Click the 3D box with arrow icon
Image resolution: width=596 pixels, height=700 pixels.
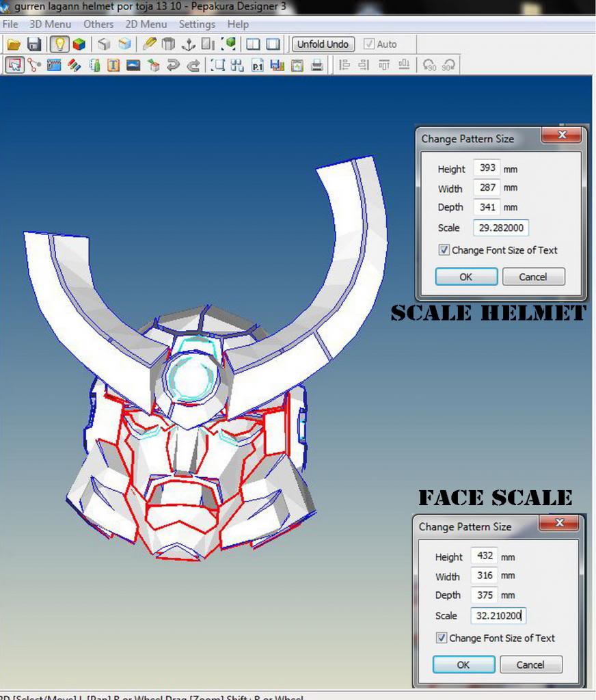(153, 66)
